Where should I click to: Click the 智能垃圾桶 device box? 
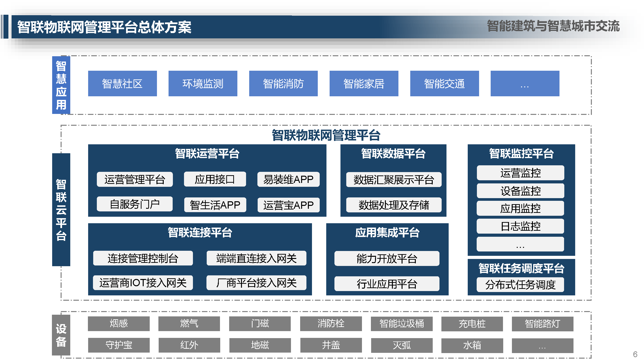402,324
